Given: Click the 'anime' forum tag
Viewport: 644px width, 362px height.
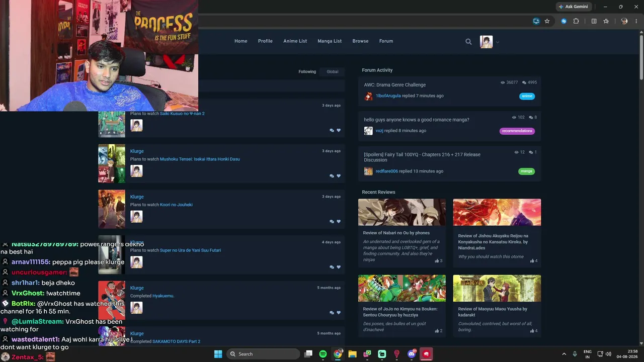Looking at the screenshot, I should point(527,96).
